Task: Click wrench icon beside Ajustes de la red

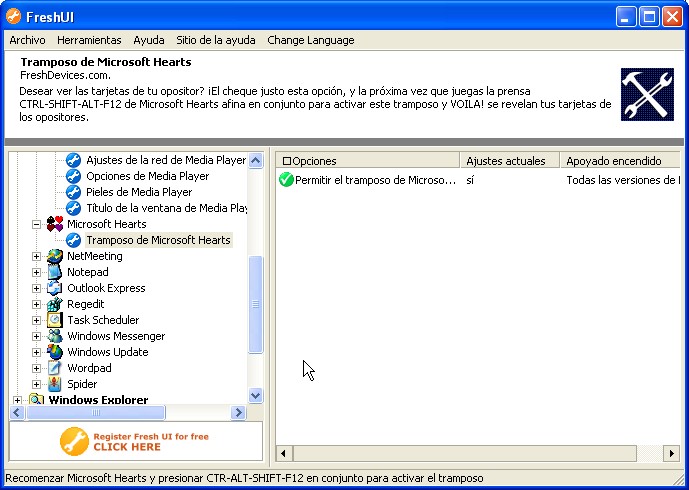Action: [x=73, y=160]
